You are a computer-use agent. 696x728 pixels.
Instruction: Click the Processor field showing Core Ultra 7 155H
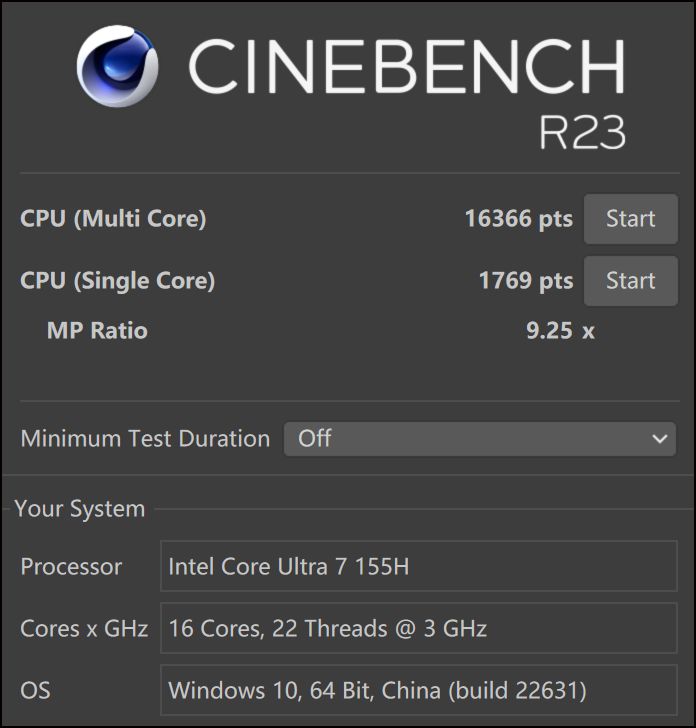[418, 567]
